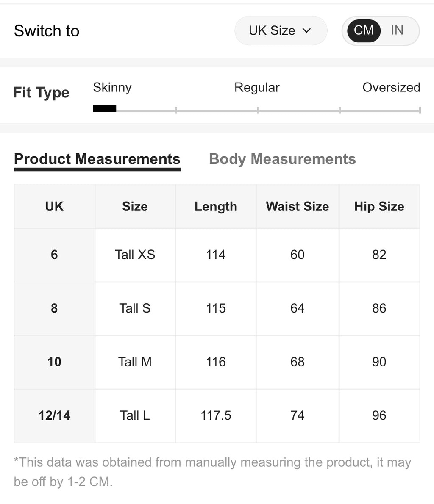434x504 pixels.
Task: Click the Skinny fit indicator
Action: click(x=104, y=108)
